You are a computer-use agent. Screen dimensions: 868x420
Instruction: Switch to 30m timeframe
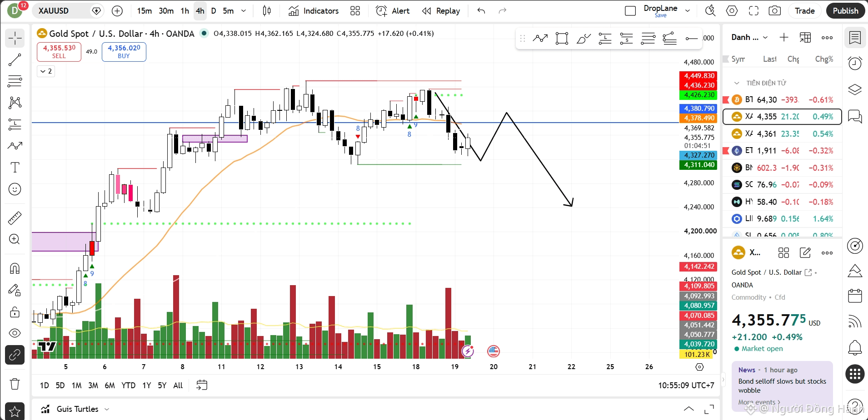coord(166,11)
